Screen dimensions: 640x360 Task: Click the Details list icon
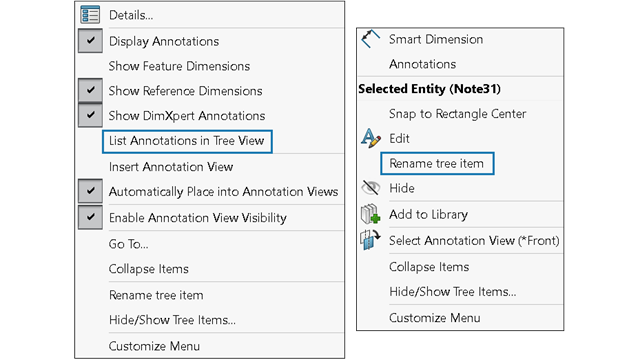coord(90,15)
